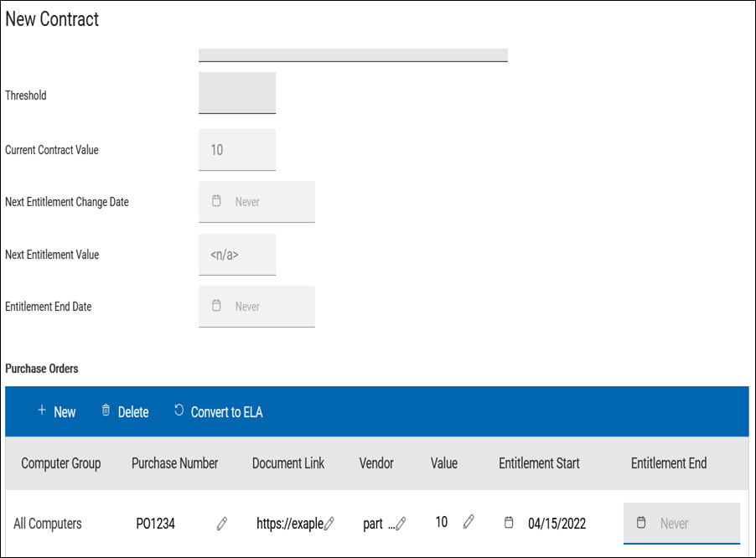Click the Entitlement End Date label
Screen dimensions: 756x558
[49, 307]
